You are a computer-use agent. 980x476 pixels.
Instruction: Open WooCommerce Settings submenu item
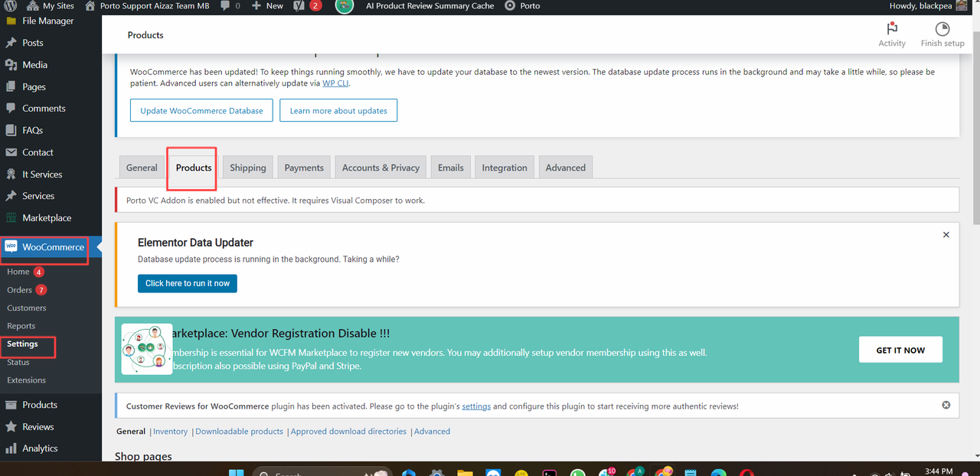coord(23,344)
